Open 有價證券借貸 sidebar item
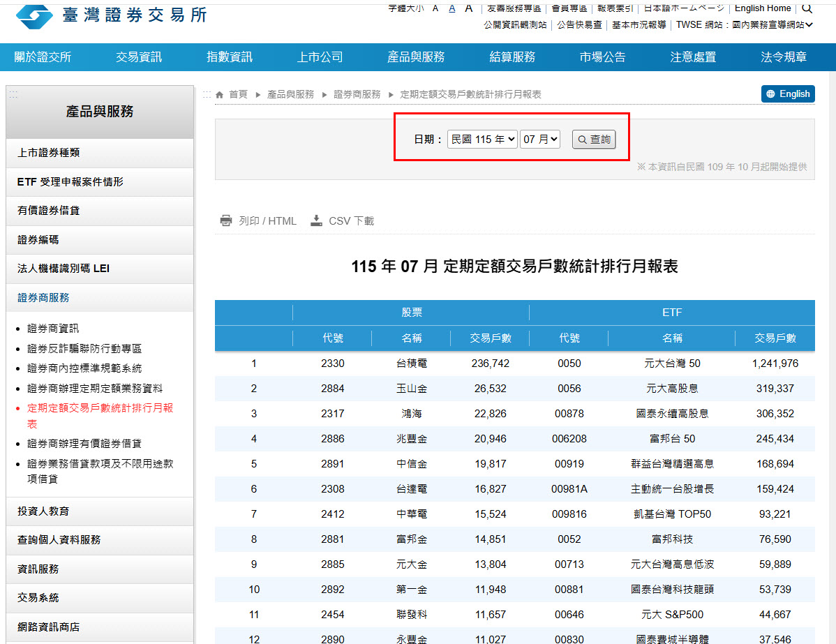Image resolution: width=836 pixels, height=644 pixels. click(100, 211)
